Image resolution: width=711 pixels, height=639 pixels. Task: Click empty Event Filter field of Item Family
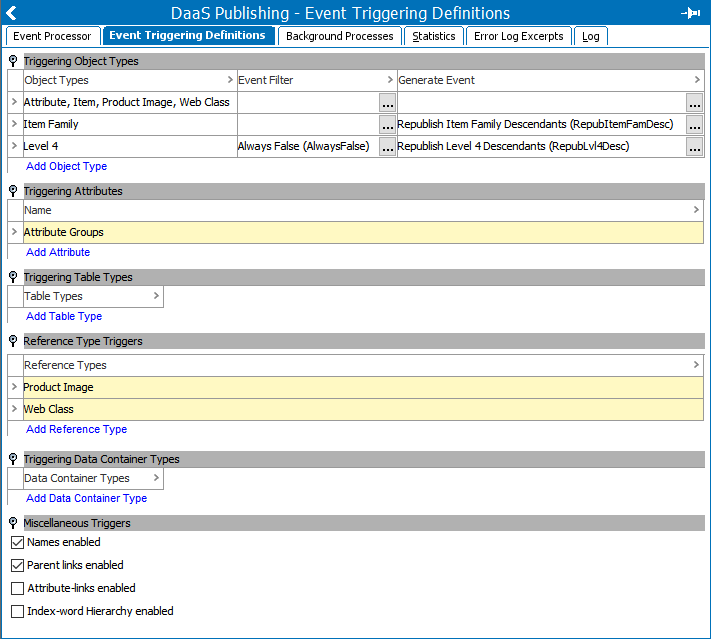point(308,124)
